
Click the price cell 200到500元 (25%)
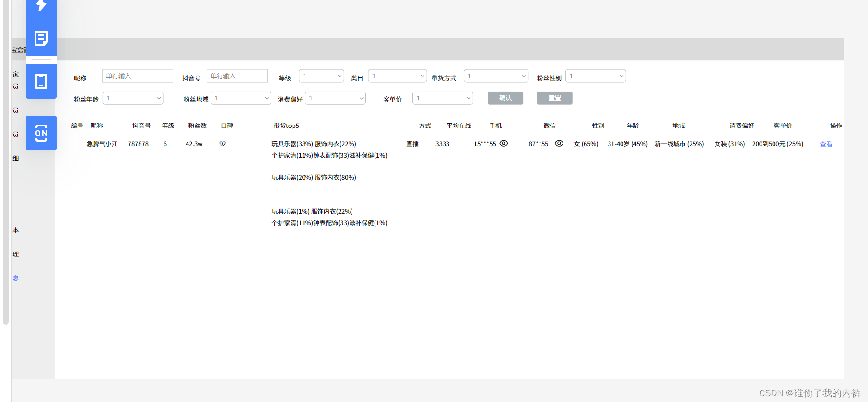point(778,144)
